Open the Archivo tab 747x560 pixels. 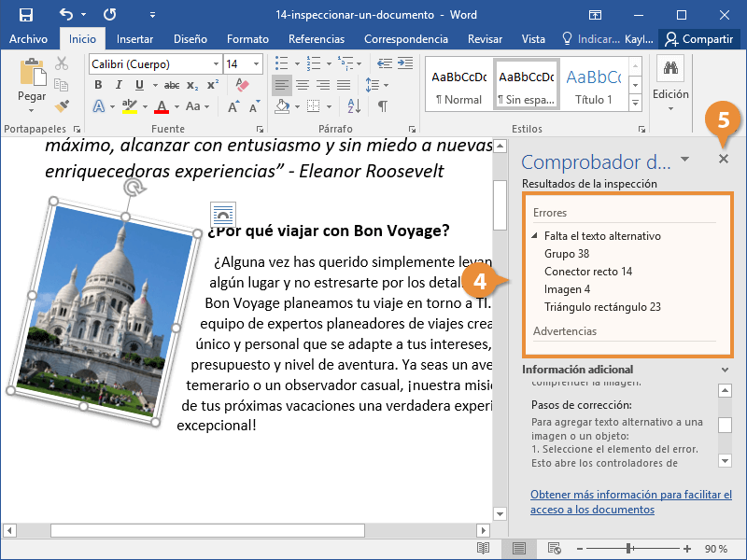tap(28, 39)
